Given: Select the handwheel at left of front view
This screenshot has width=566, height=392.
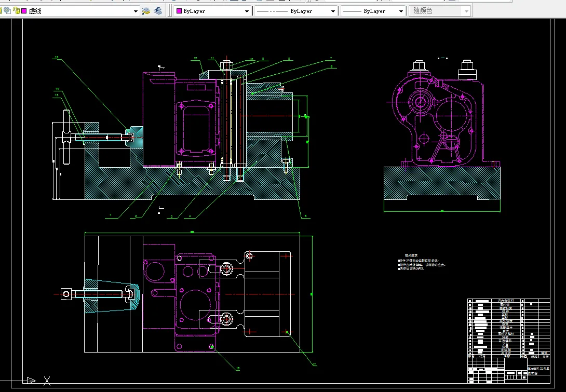Looking at the screenshot, I should pyautogui.click(x=66, y=138).
